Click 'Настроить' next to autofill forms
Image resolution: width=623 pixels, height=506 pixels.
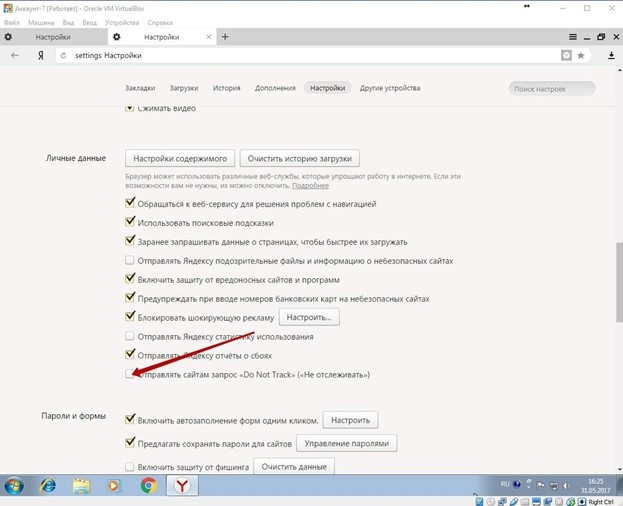tap(350, 420)
